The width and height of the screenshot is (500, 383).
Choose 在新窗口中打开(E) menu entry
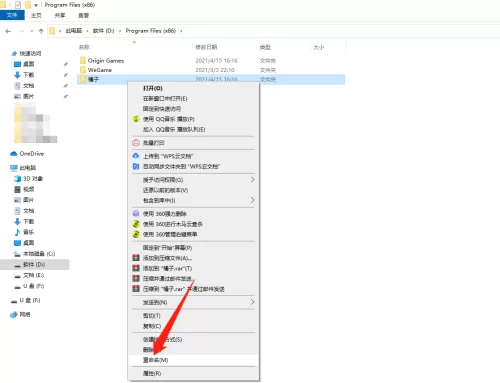point(165,99)
